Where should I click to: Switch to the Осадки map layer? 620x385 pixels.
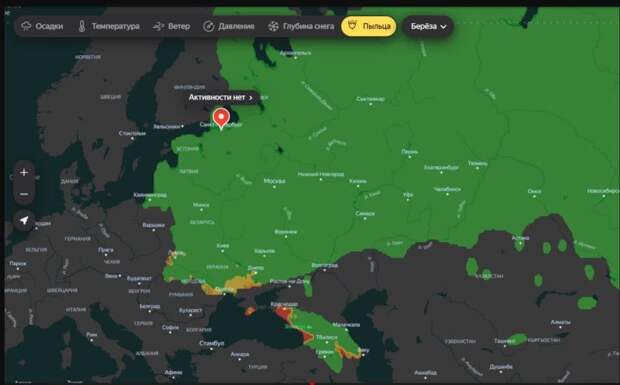point(42,26)
